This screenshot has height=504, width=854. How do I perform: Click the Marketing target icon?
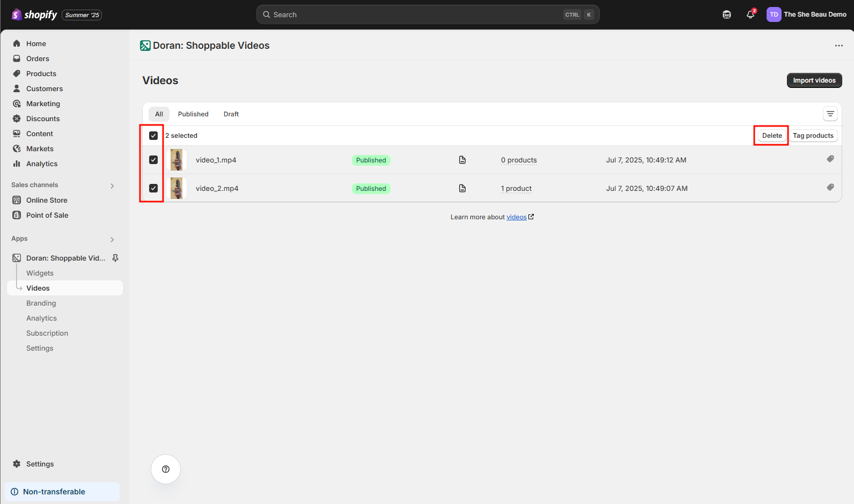(x=17, y=103)
